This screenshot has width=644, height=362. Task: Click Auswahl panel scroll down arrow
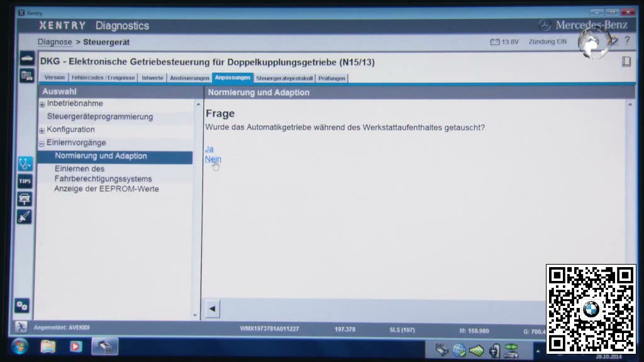[x=195, y=315]
